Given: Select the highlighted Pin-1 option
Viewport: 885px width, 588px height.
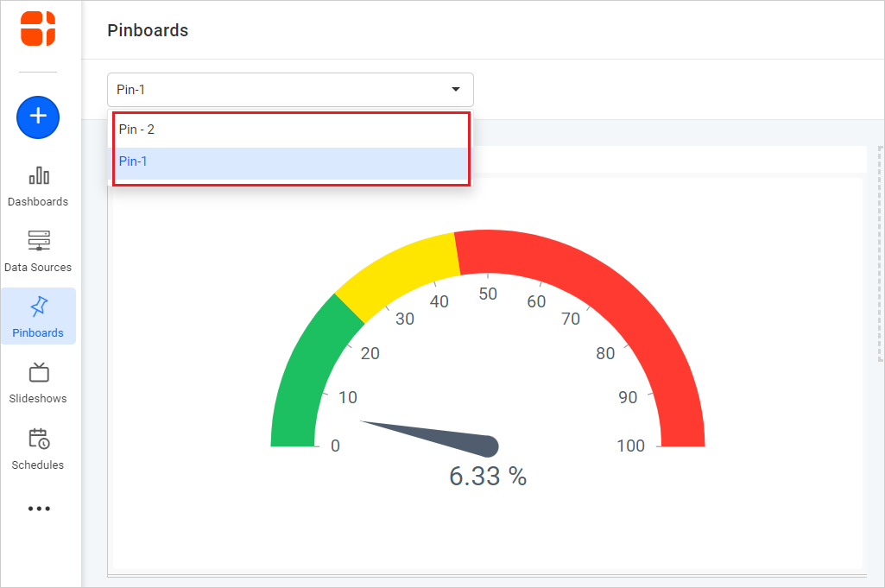Looking at the screenshot, I should [x=290, y=161].
